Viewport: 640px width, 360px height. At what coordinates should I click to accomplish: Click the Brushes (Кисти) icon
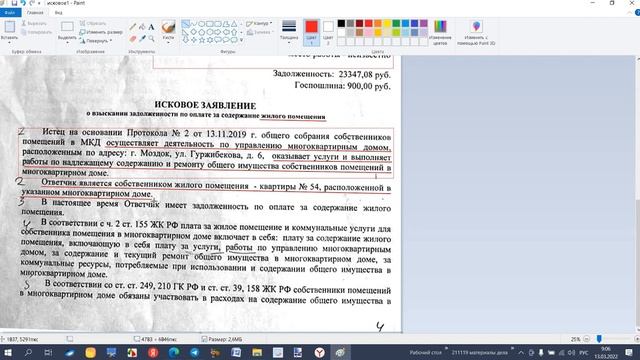pyautogui.click(x=168, y=27)
